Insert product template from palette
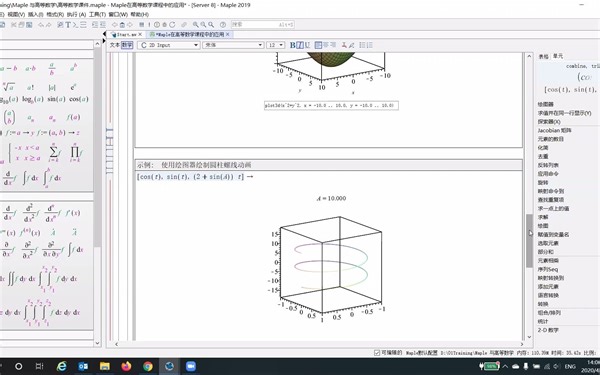 pos(75,153)
